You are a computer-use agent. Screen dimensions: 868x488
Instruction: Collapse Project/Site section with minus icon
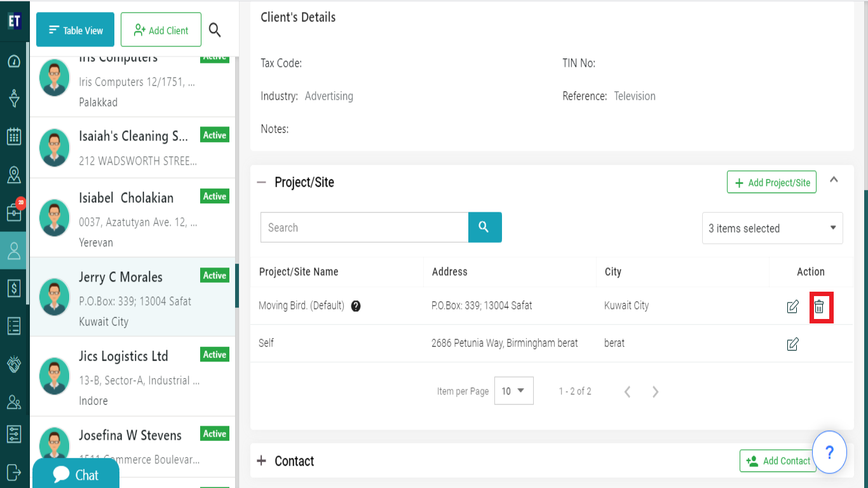(261, 182)
